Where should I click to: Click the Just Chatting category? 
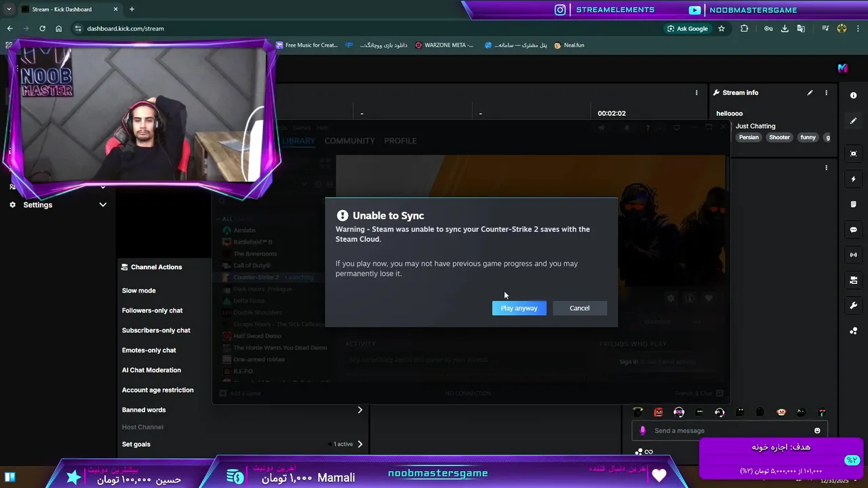click(755, 126)
